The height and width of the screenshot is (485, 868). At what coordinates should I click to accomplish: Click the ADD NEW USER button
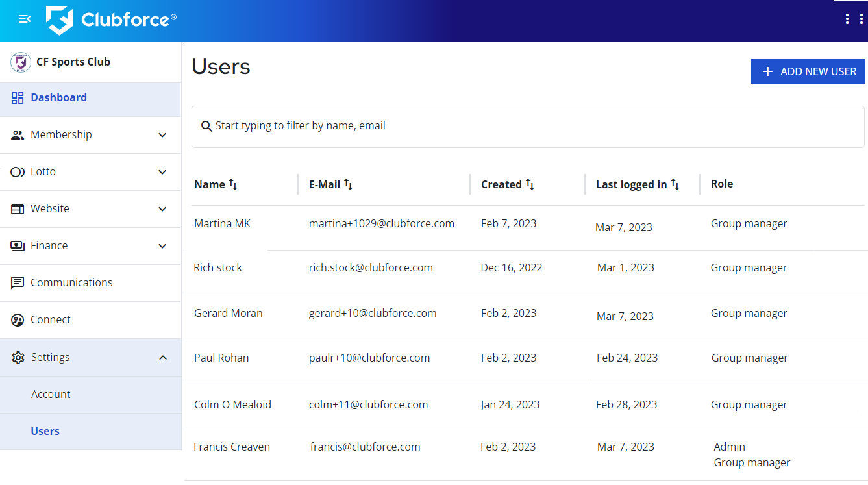(808, 71)
